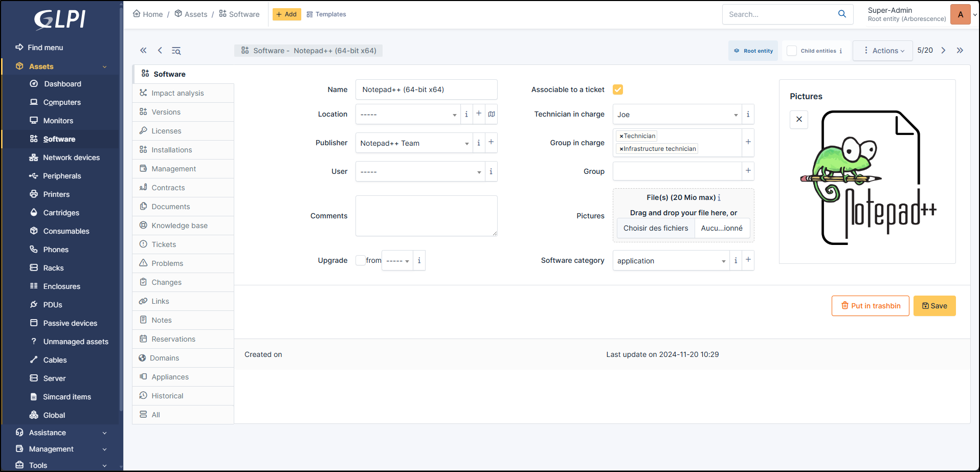Remove the Technician group tag
Viewport: 980px width, 472px height.
621,136
